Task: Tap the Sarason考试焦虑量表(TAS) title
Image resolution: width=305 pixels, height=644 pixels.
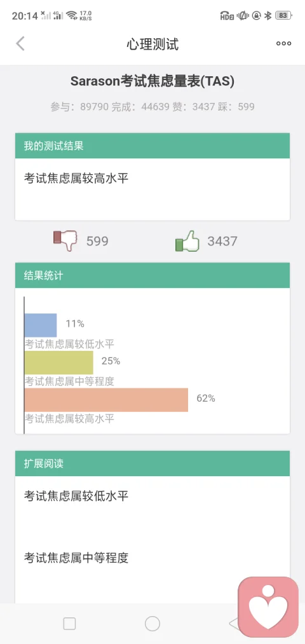Action: (x=152, y=82)
